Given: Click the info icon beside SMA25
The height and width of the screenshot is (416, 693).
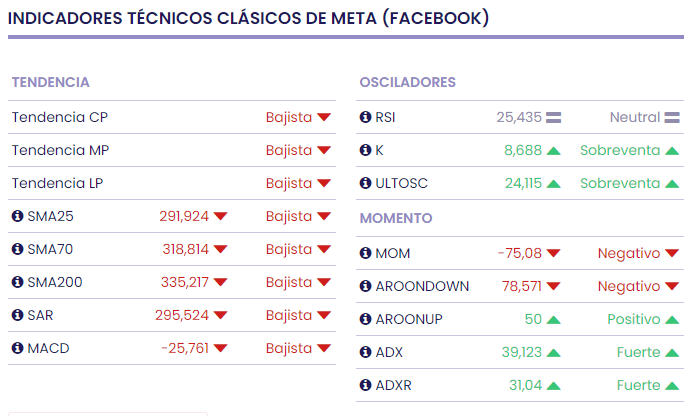Looking at the screenshot, I should pos(17,216).
